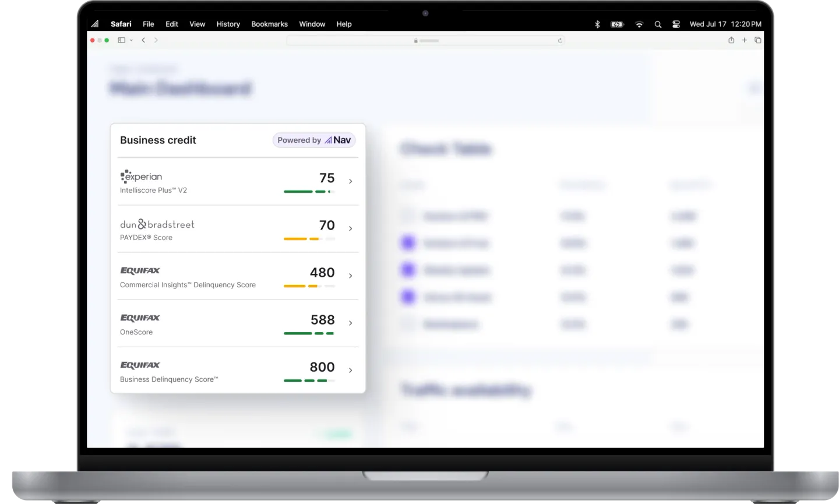Click Commercial Insights Delinquency Score label
This screenshot has height=504, width=839.
pos(188,285)
